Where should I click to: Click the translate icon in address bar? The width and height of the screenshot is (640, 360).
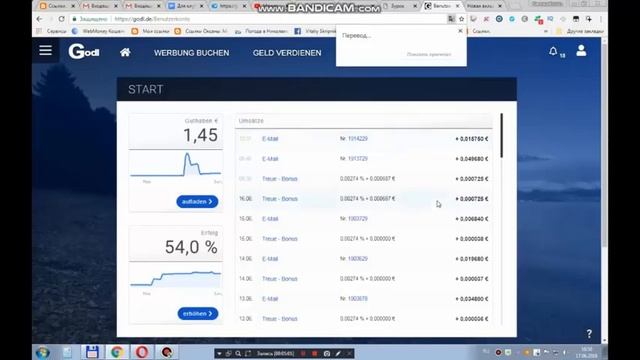(x=451, y=19)
